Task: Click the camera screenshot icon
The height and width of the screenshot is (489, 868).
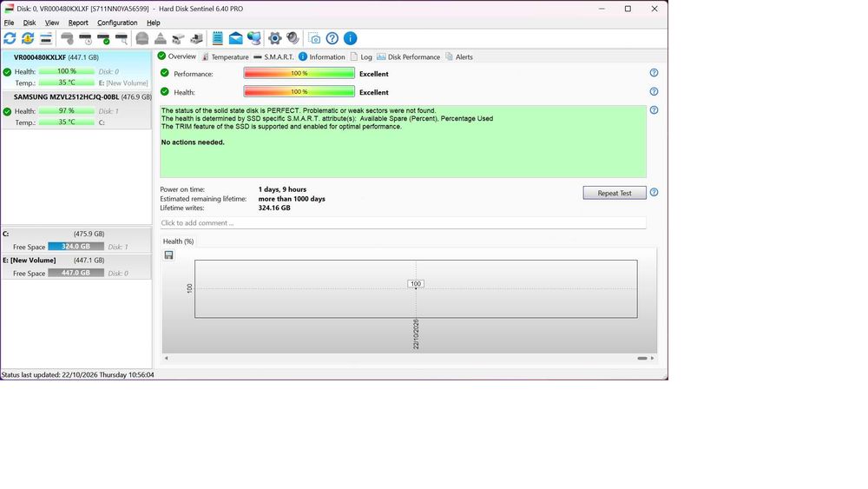Action: click(x=314, y=38)
